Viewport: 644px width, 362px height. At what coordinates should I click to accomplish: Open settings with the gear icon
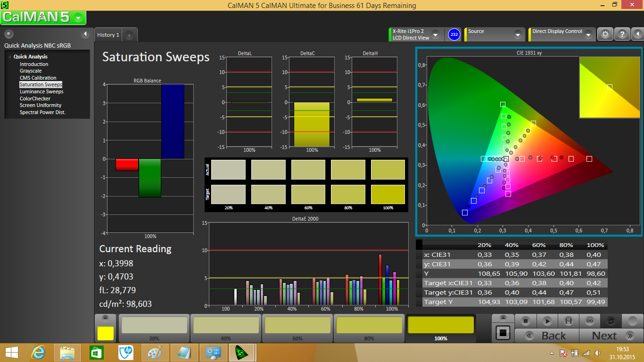605,34
